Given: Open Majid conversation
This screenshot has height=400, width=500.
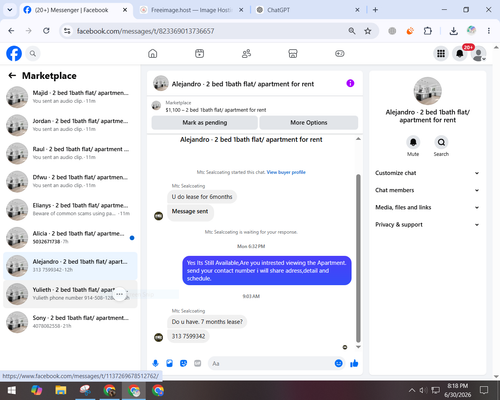Looking at the screenshot, I should coord(70,97).
